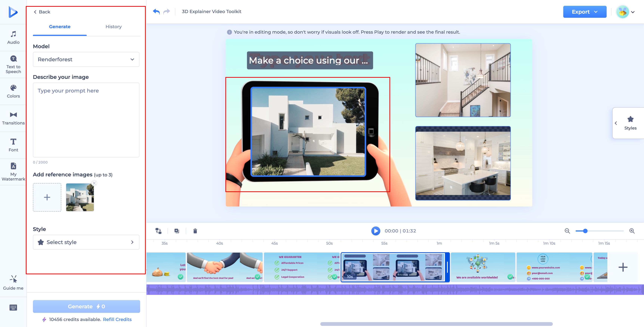Remove the white house reference image
Image resolution: width=644 pixels, height=327 pixels.
[94, 183]
